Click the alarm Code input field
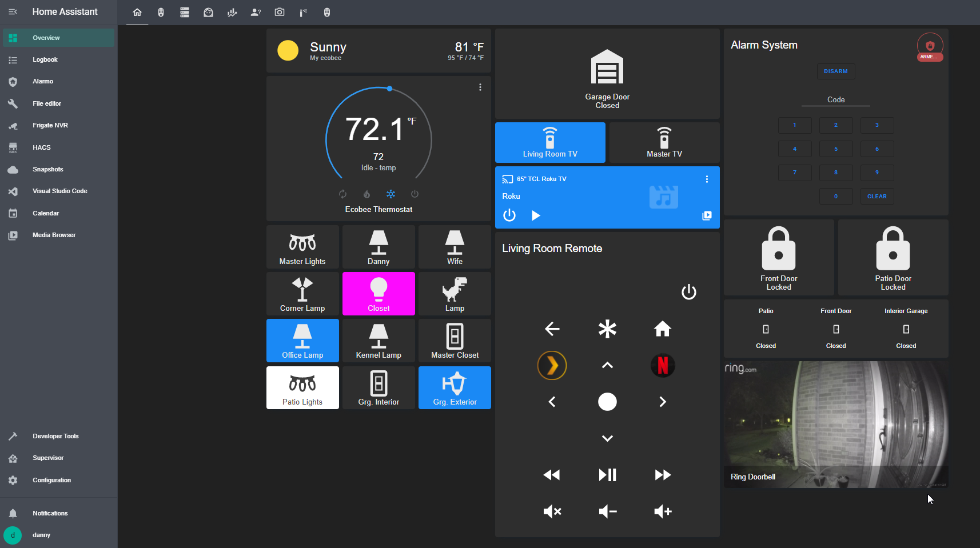 tap(836, 100)
